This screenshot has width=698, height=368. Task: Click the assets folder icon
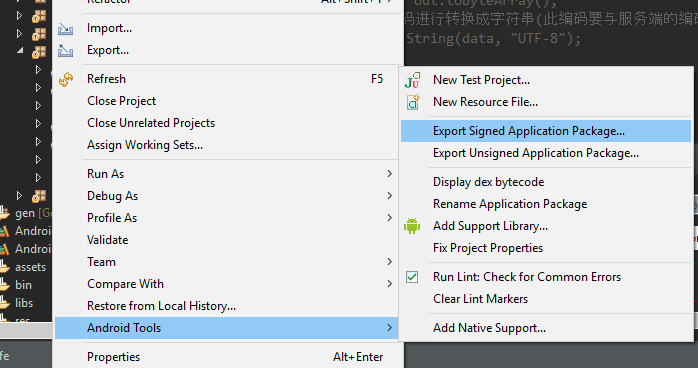(4, 267)
